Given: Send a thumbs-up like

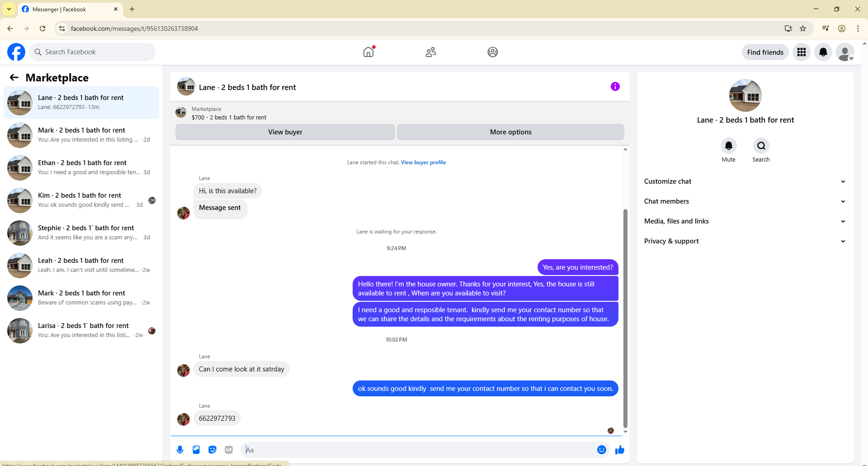Looking at the screenshot, I should pos(620,450).
